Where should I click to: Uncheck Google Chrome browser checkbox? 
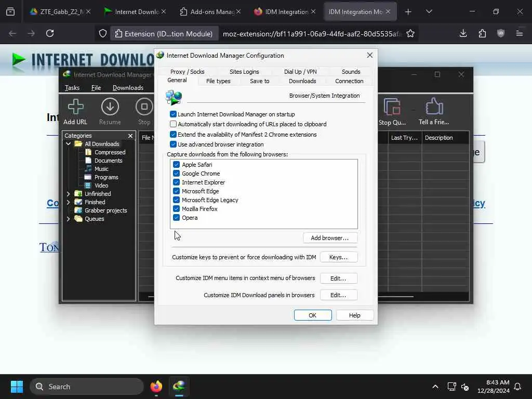point(177,174)
